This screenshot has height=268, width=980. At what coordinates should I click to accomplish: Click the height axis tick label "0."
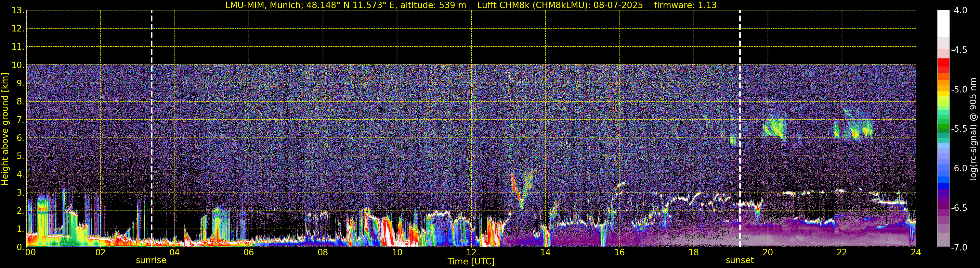[20, 247]
